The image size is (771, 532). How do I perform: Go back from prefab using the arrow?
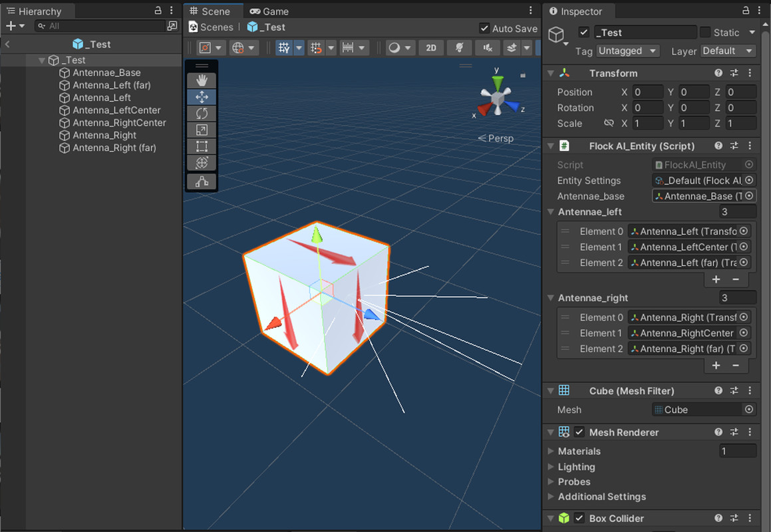click(7, 45)
